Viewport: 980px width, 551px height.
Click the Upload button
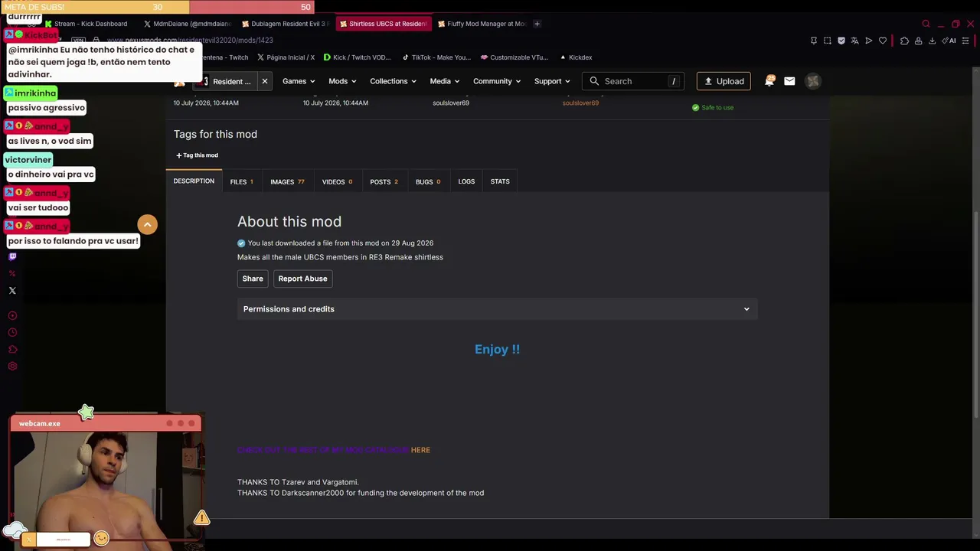pyautogui.click(x=724, y=81)
